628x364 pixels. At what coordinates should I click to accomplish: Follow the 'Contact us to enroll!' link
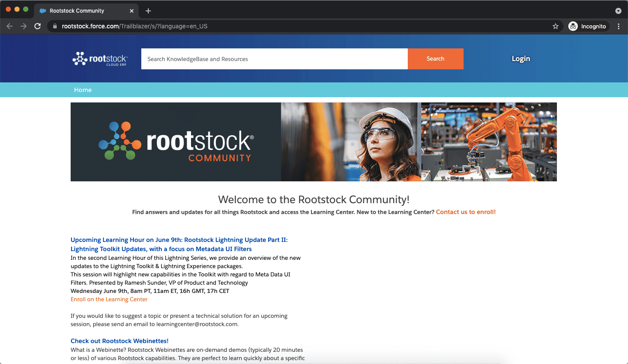pyautogui.click(x=466, y=212)
